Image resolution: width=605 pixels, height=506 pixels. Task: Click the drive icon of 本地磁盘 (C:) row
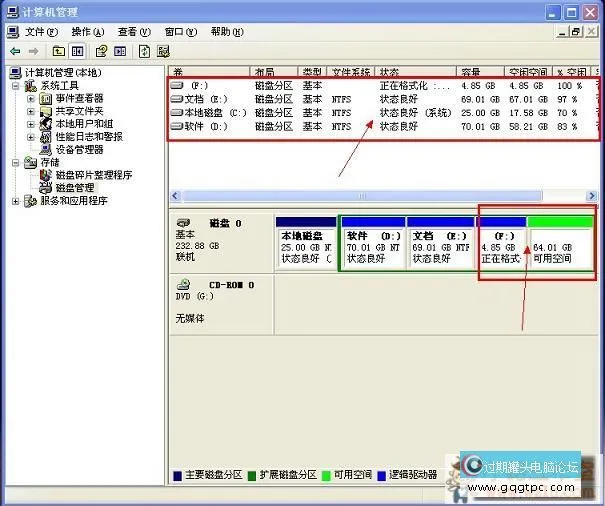coord(177,113)
